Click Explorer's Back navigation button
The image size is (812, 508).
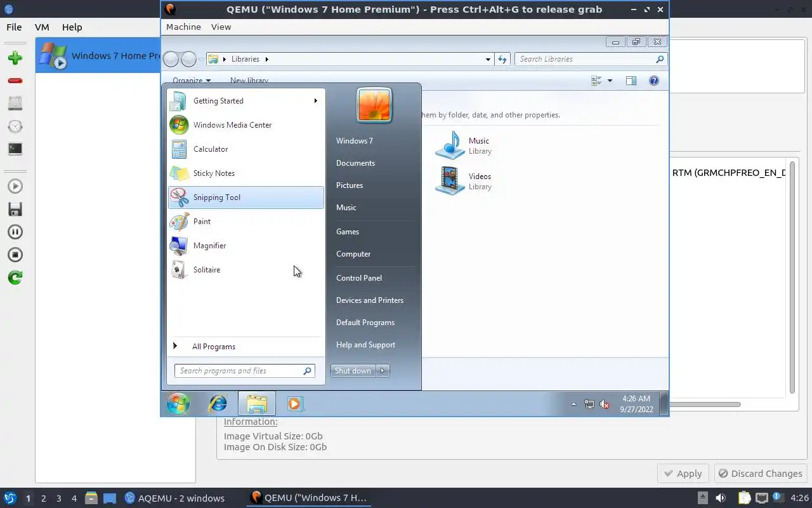pos(171,59)
